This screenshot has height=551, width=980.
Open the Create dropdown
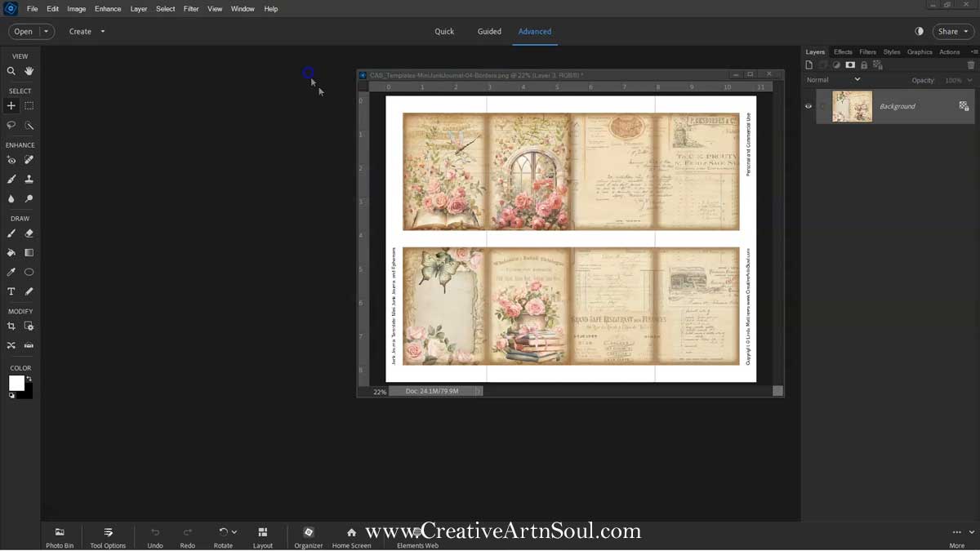[87, 31]
